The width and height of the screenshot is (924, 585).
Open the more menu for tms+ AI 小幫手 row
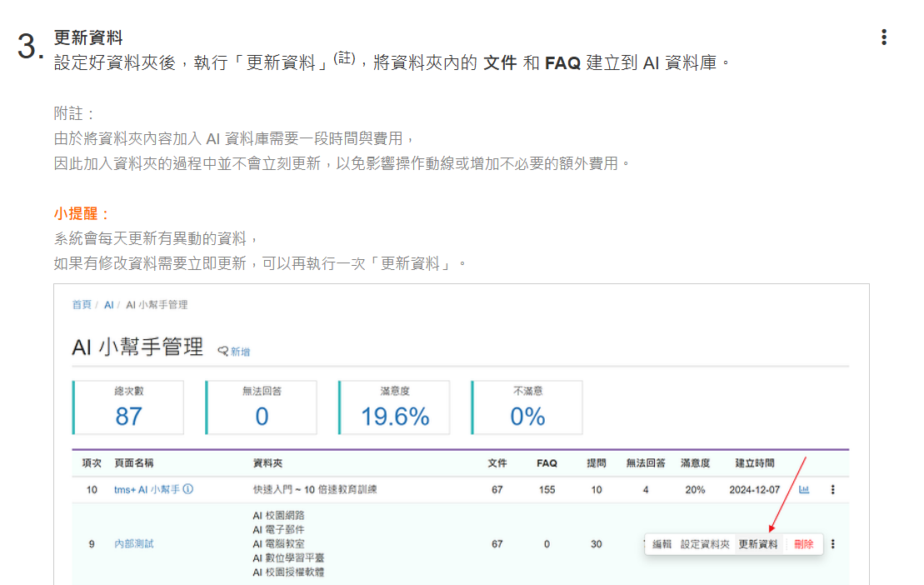point(832,490)
